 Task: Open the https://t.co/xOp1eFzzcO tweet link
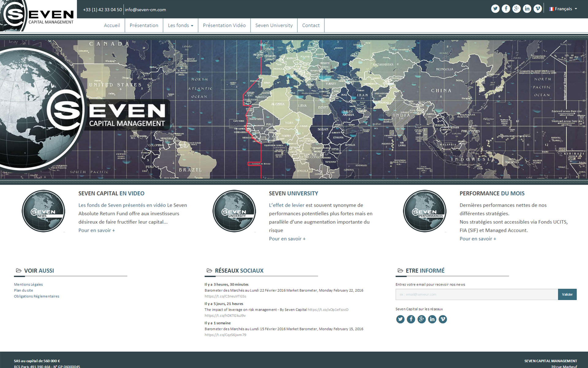pos(328,310)
